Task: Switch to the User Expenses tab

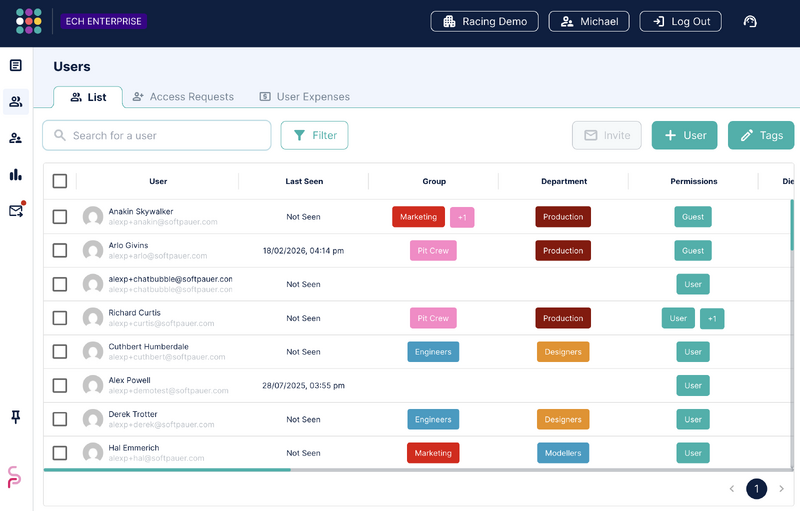Action: tap(305, 97)
